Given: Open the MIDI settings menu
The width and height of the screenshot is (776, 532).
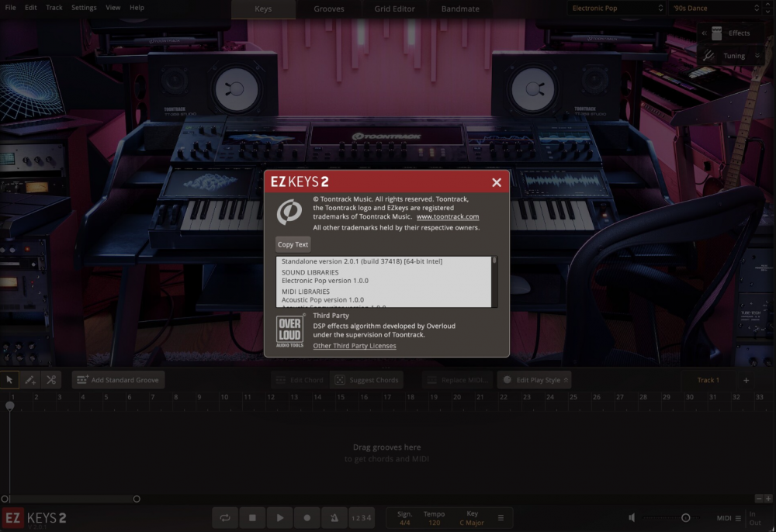Looking at the screenshot, I should click(x=729, y=518).
